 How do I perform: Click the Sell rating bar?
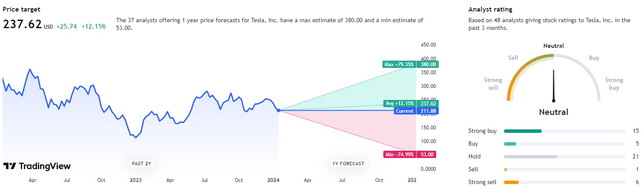[x=506, y=170]
